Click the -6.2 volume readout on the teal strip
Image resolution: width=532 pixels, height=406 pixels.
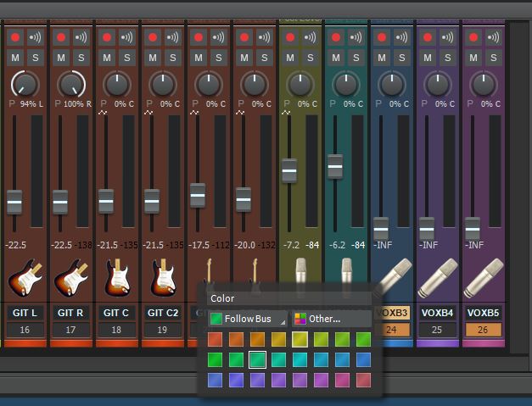click(x=337, y=245)
